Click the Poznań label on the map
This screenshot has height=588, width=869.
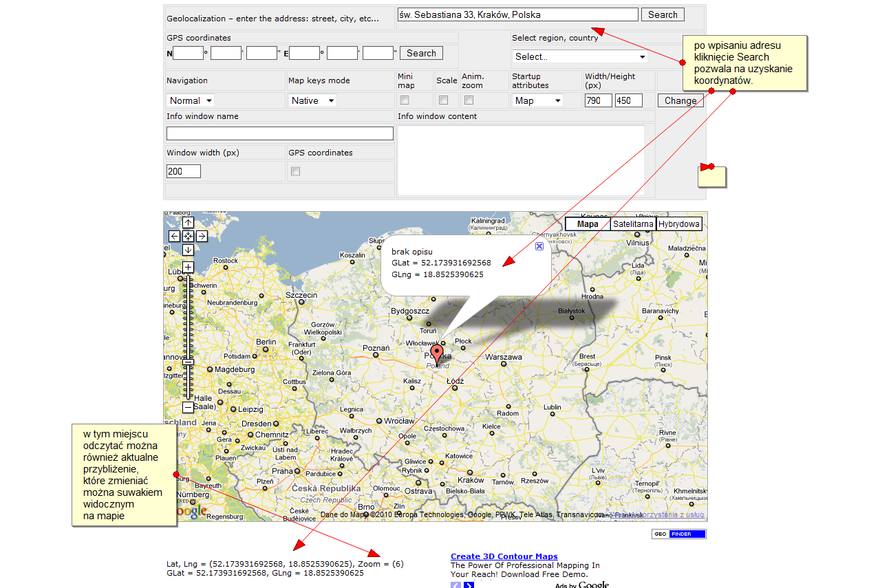click(376, 348)
